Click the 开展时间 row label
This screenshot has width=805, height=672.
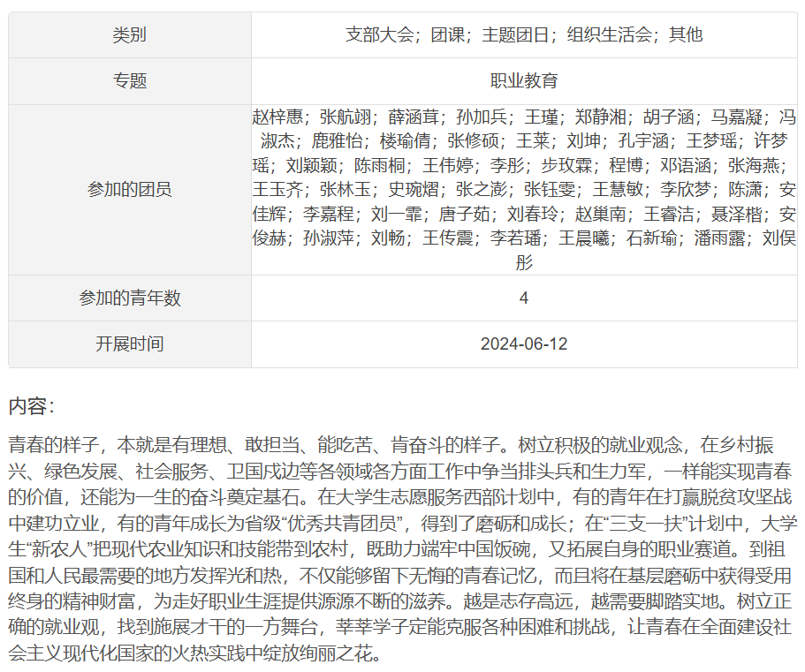coord(129,344)
